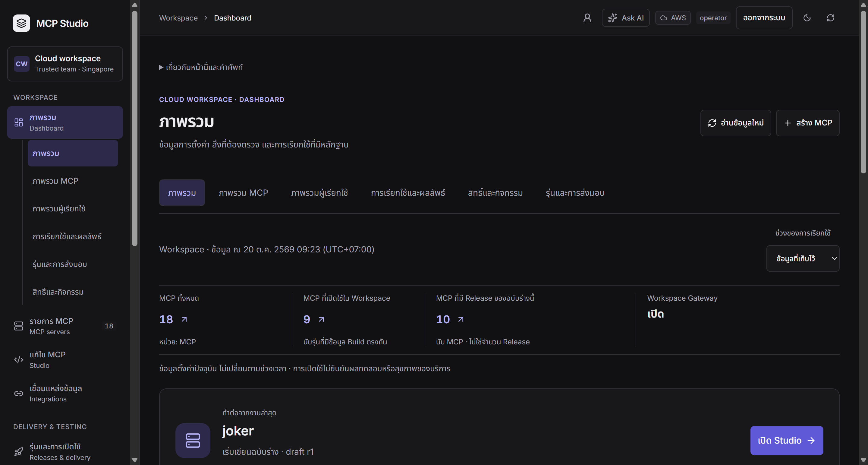The image size is (868, 465).
Task: Open Ask AI assistant
Action: [625, 18]
